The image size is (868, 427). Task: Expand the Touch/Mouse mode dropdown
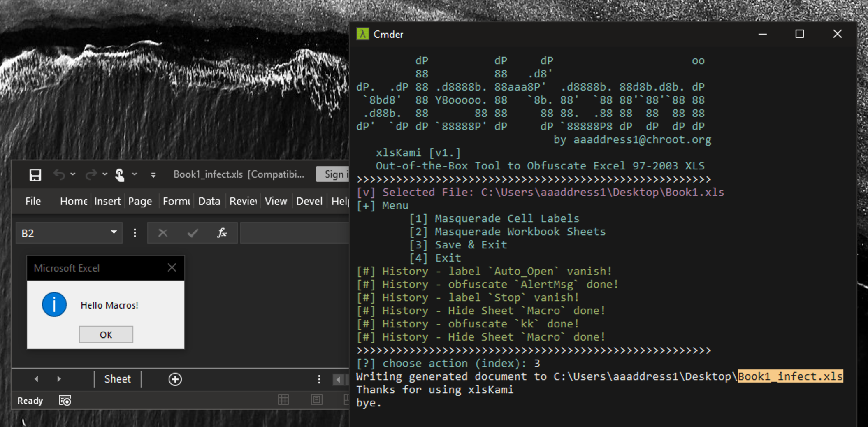click(135, 174)
